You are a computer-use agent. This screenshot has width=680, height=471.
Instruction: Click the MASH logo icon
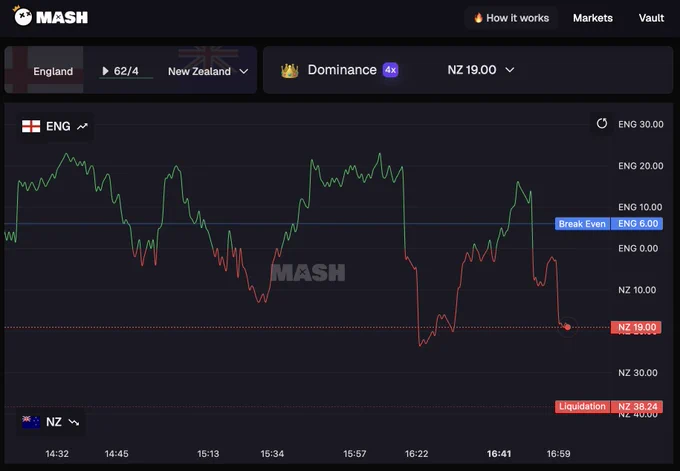pyautogui.click(x=23, y=16)
